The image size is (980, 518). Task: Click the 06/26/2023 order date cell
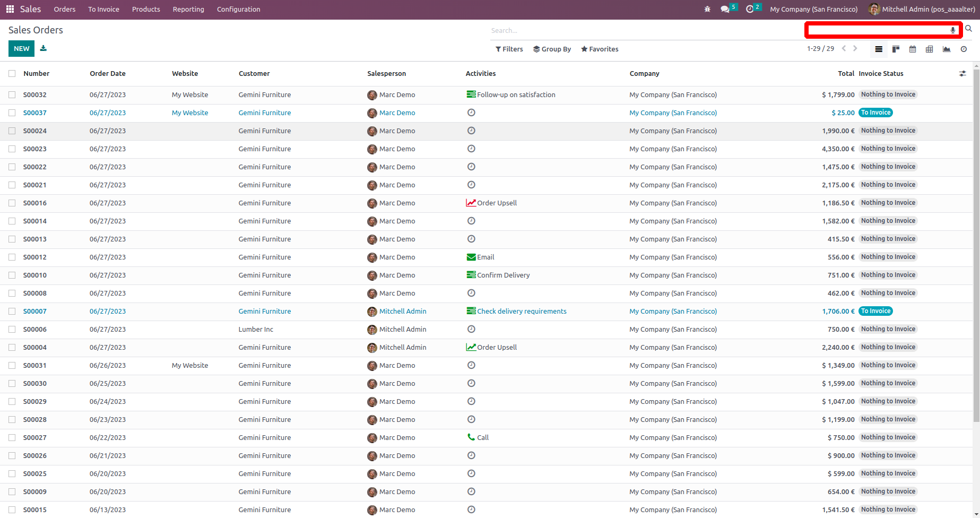point(108,365)
